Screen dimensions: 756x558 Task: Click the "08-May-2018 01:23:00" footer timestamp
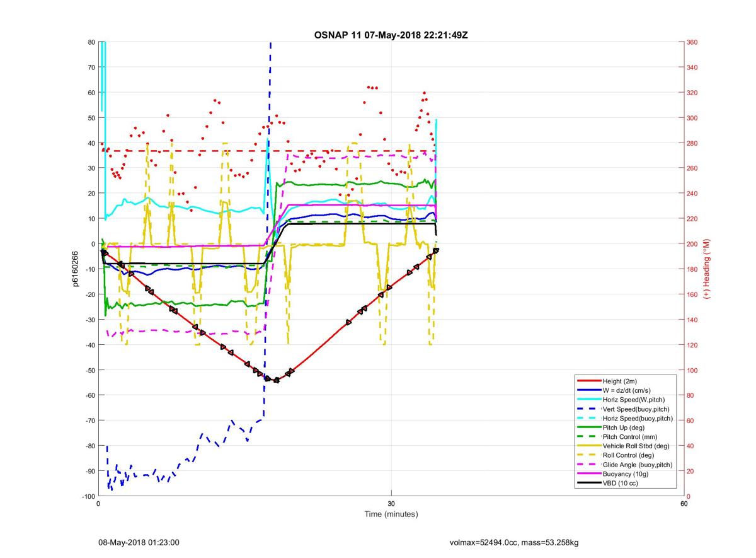point(139,542)
